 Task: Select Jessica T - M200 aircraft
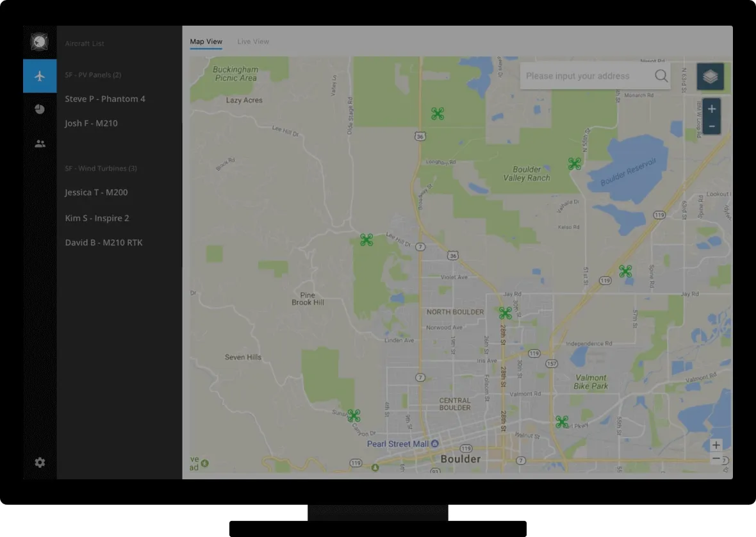96,192
